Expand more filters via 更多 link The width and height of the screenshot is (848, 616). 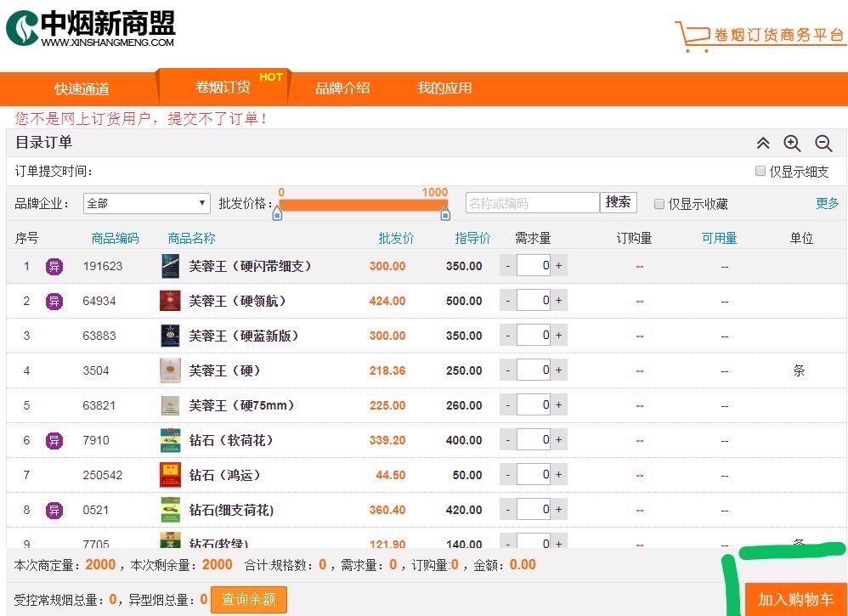(x=827, y=203)
